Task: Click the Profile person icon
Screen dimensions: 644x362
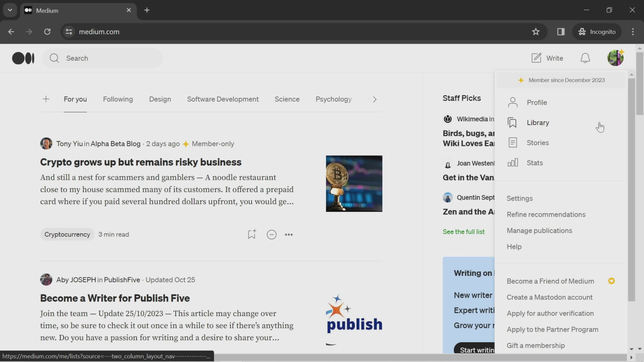Action: (513, 102)
